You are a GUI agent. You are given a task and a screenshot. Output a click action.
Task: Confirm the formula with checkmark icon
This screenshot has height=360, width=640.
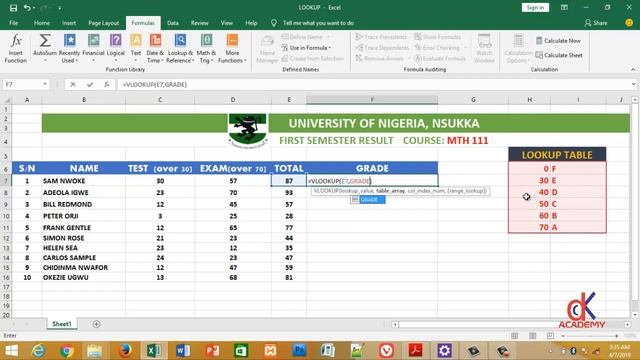(x=90, y=84)
